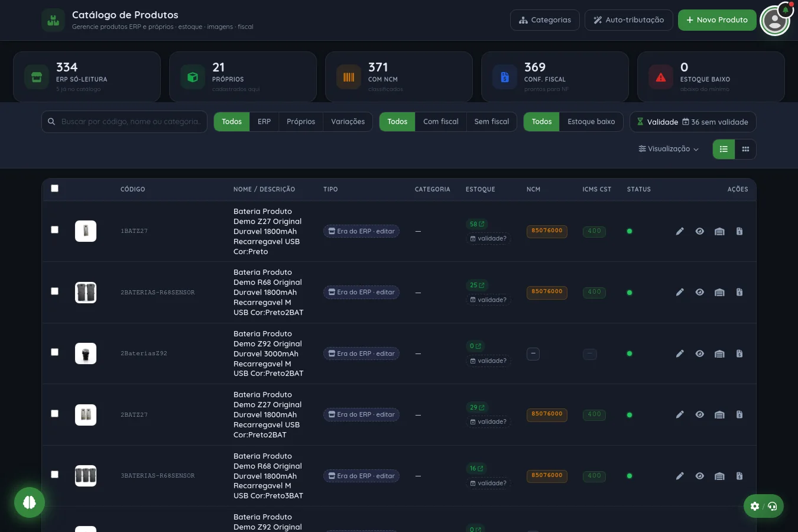Open the stock warehouse icon for 1BATZ27
This screenshot has width=798, height=532.
tap(719, 231)
